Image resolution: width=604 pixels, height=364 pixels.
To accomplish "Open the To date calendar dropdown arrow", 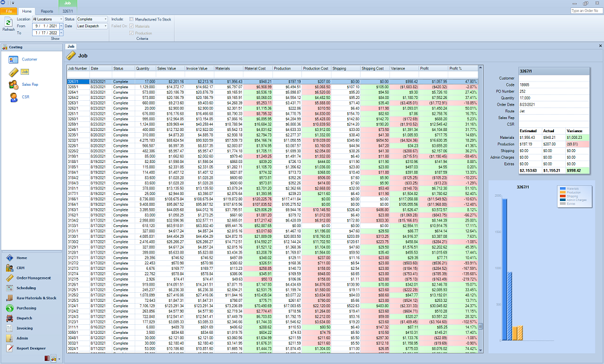I will (61, 33).
